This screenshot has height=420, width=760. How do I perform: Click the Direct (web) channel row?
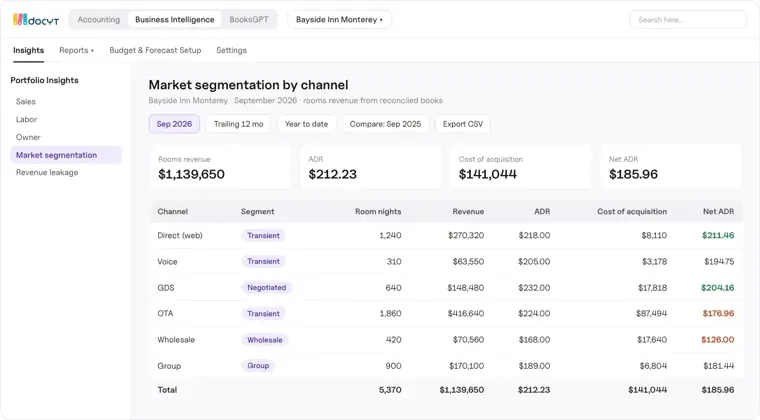tap(446, 235)
